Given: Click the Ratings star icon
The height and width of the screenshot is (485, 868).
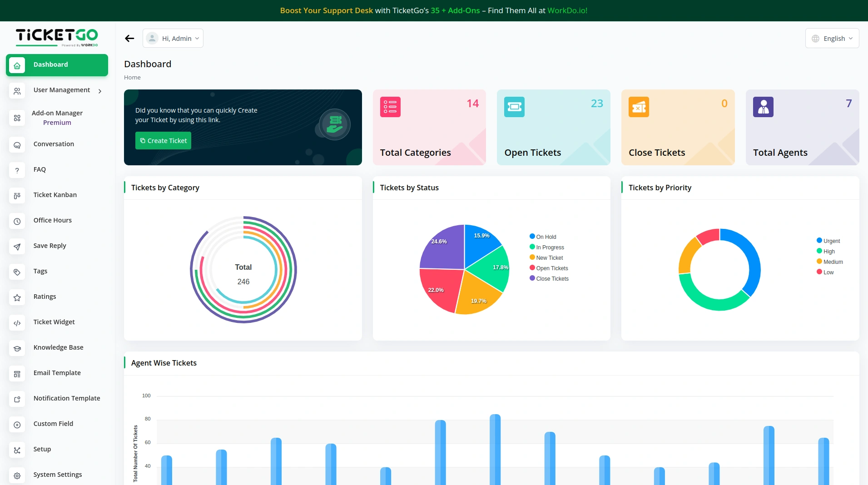Looking at the screenshot, I should 17,297.
